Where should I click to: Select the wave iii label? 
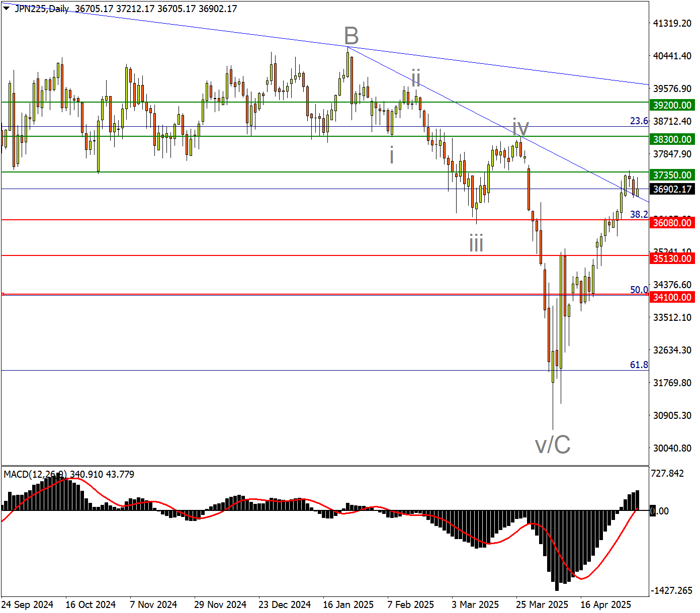point(476,244)
